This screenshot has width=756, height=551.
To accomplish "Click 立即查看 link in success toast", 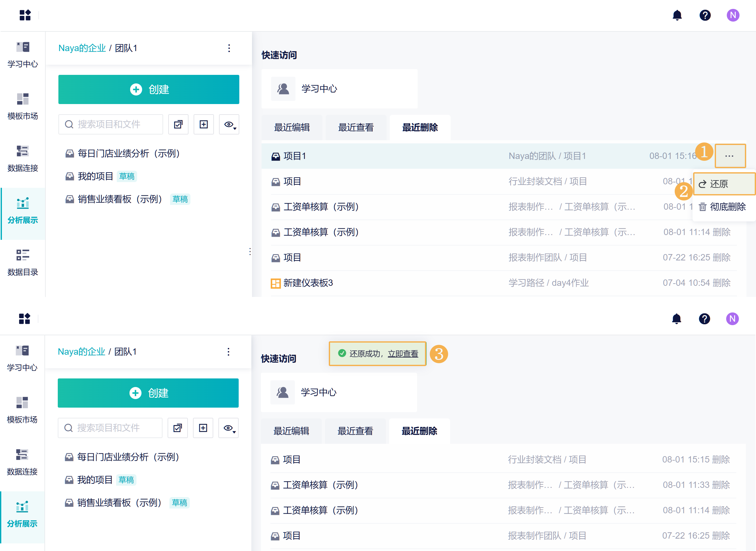I will click(x=403, y=354).
